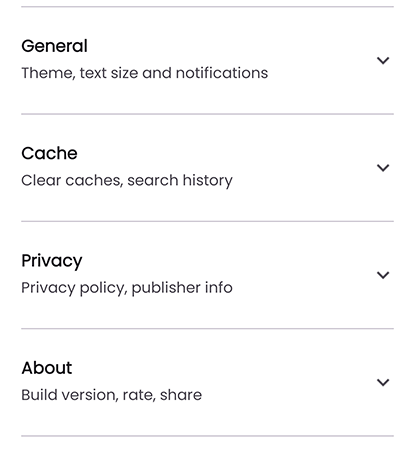Open the General settings heading
This screenshot has width=415, height=450.
coord(54,46)
